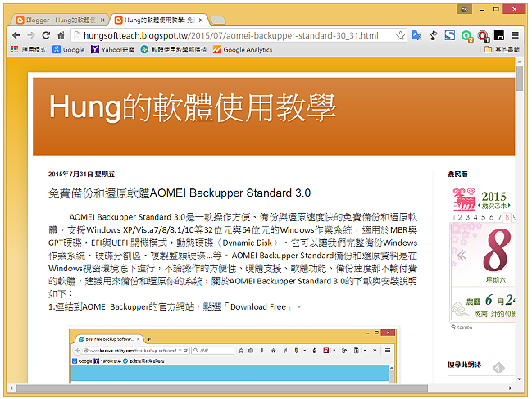This screenshot has width=532, height=399.
Task: Reload the current page
Action: 46,35
